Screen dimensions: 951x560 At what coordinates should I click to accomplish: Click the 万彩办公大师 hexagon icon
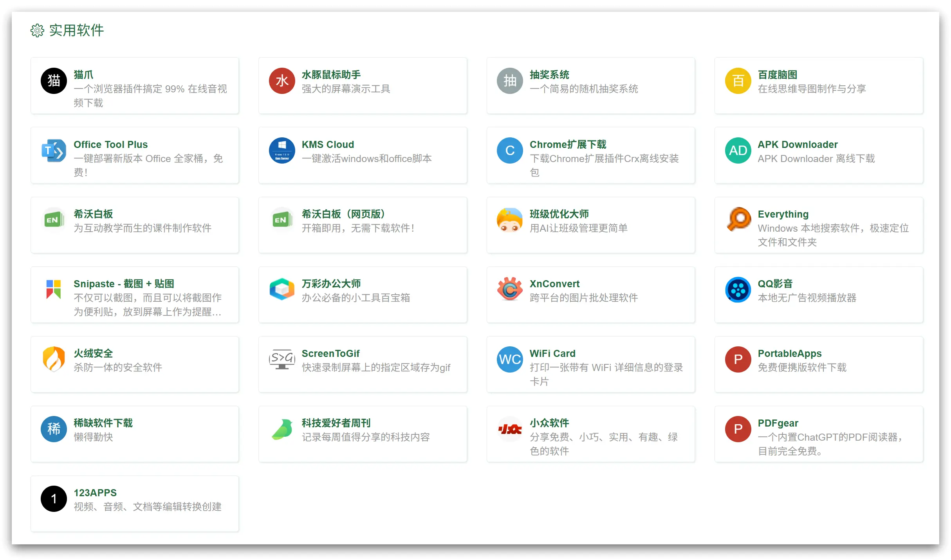tap(282, 290)
